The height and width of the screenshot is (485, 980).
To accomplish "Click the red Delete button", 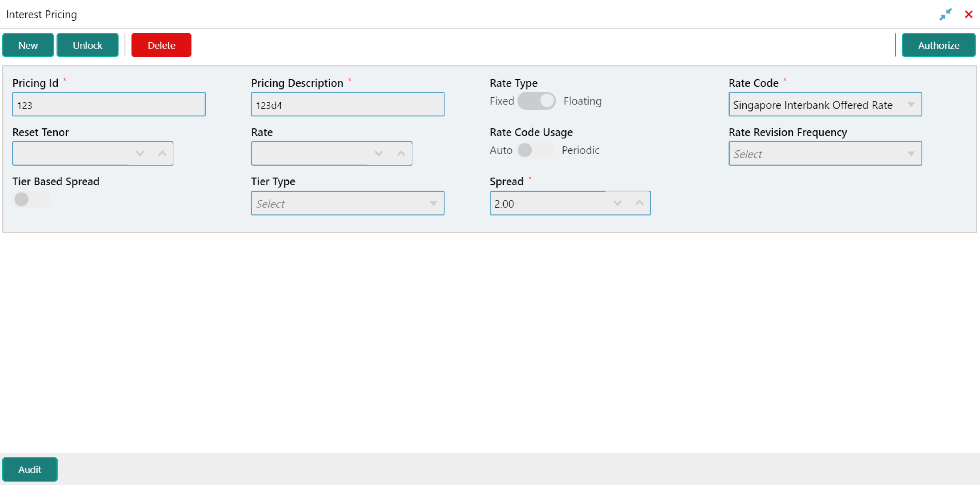I will pyautogui.click(x=161, y=45).
